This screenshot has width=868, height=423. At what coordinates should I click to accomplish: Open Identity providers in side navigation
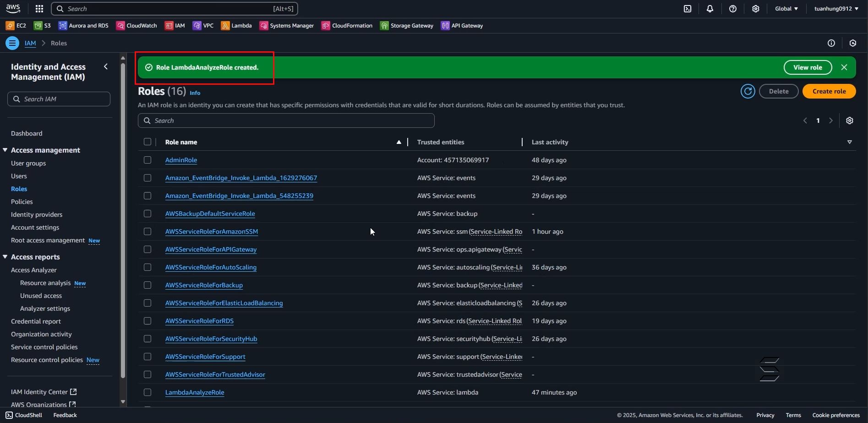point(37,214)
